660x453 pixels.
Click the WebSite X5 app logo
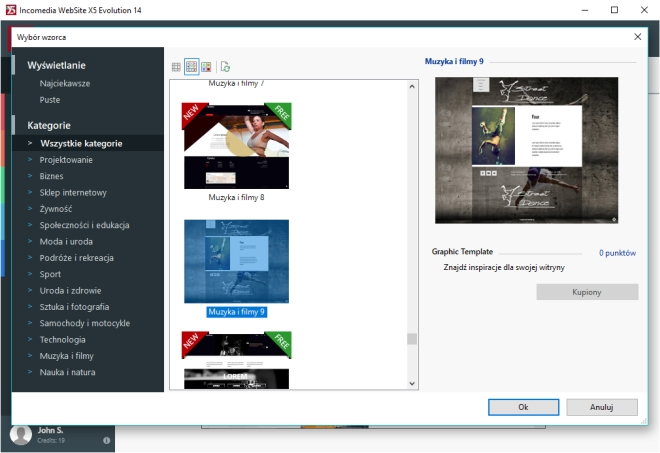pos(9,10)
